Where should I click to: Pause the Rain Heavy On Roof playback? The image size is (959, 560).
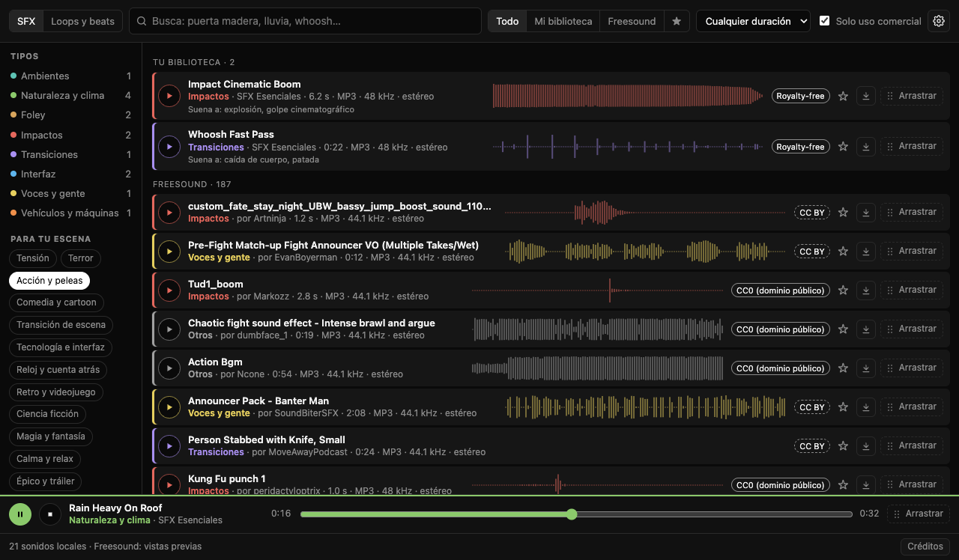click(x=20, y=514)
